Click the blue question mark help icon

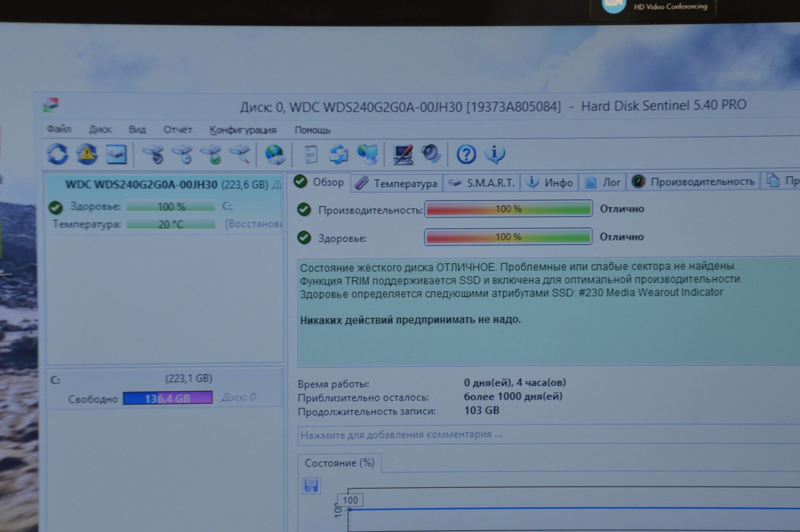(x=466, y=155)
